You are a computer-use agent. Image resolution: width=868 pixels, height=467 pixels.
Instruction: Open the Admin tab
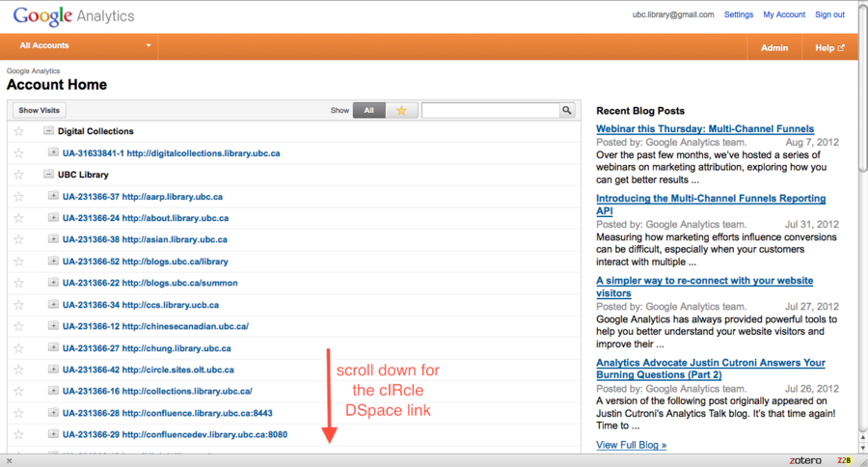[773, 47]
